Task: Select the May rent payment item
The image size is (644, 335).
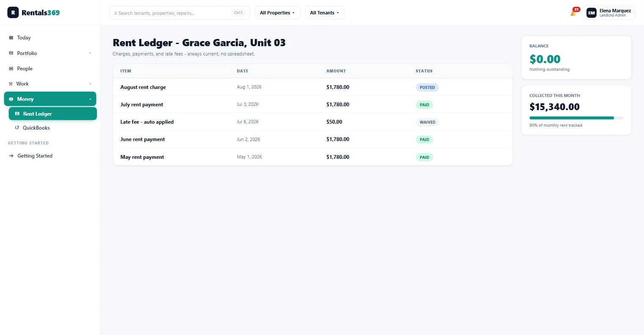Action: click(x=142, y=157)
